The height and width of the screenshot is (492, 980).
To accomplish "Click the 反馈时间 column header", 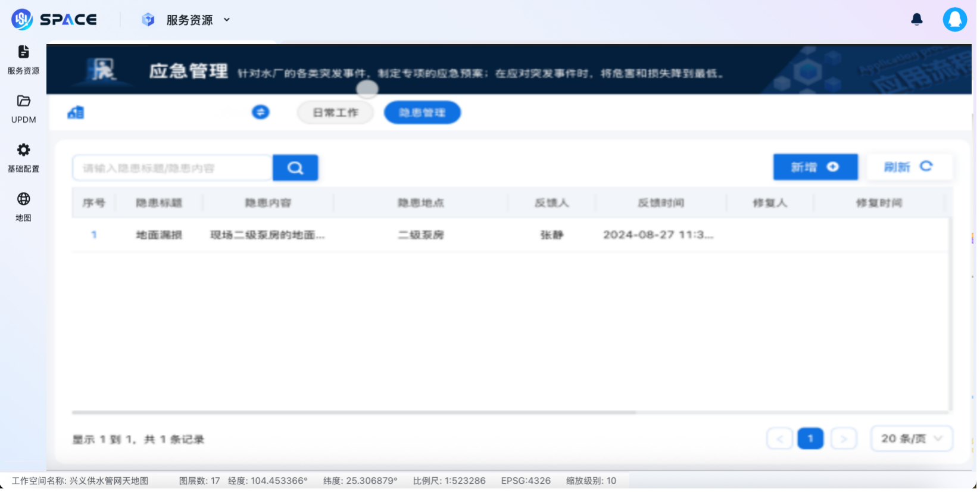I will (x=661, y=203).
